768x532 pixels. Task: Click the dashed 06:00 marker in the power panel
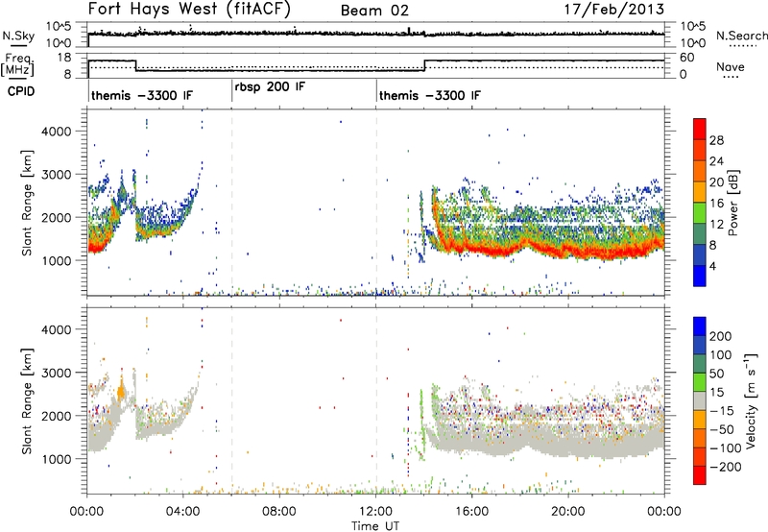[x=231, y=203]
